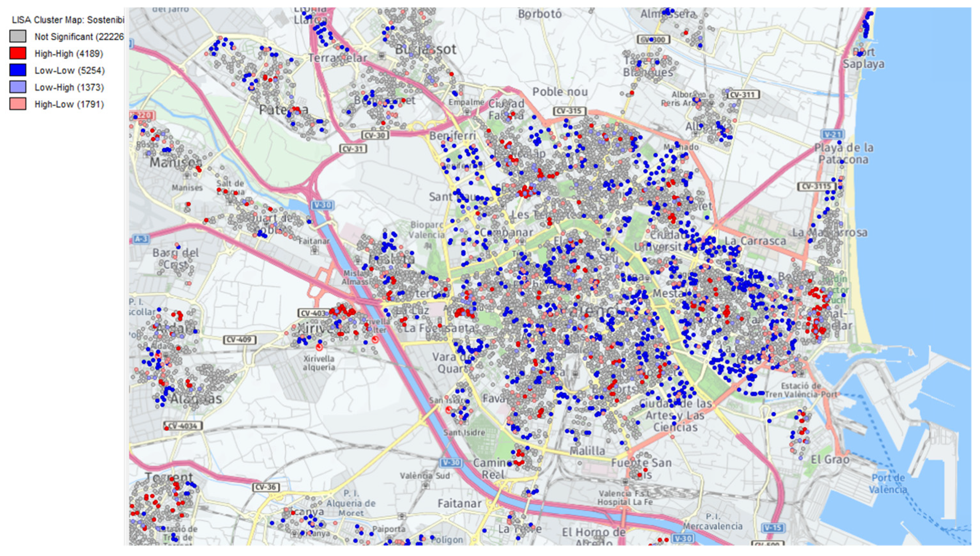Screen dimensions: 980x556
Task: Select the High-Low pink legend swatch
Action: click(18, 104)
